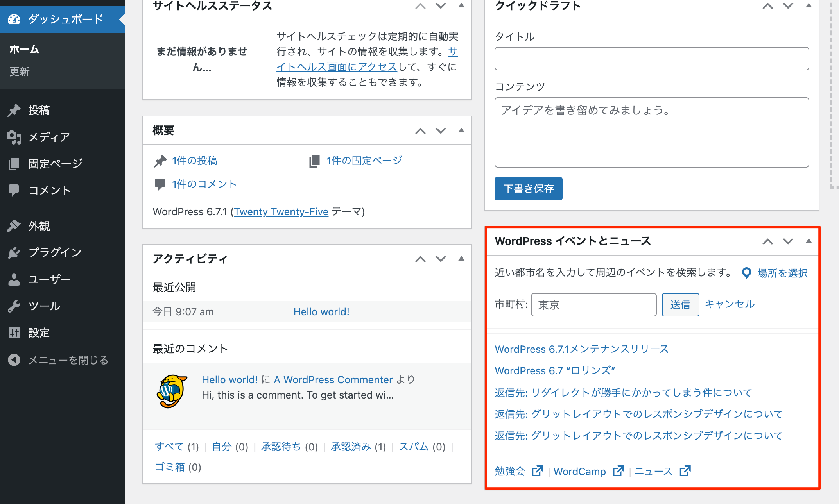Click the location pin icon near 場所を選択

pyautogui.click(x=746, y=273)
